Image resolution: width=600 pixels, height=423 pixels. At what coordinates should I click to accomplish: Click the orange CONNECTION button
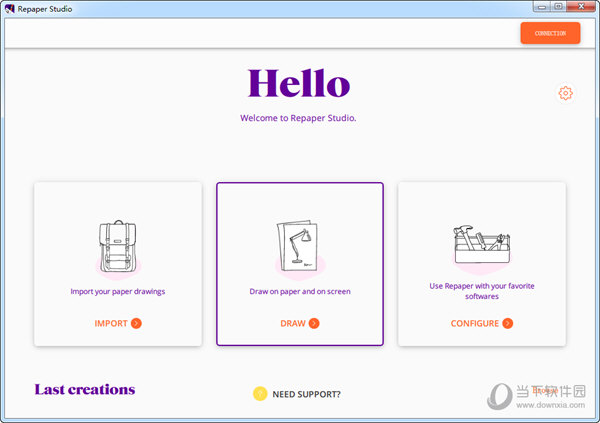click(550, 33)
